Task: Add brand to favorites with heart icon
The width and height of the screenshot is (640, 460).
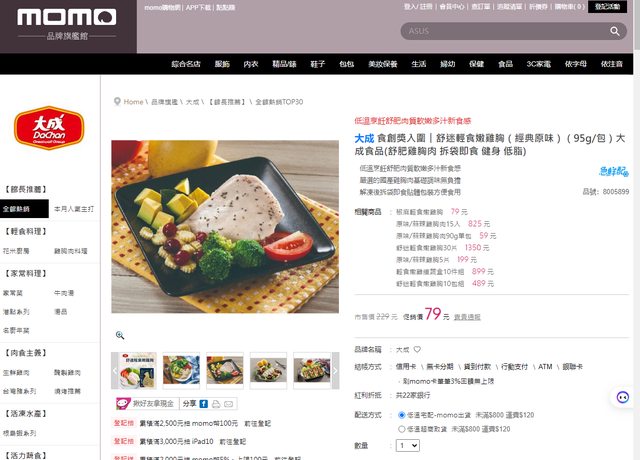Action: coord(417,349)
